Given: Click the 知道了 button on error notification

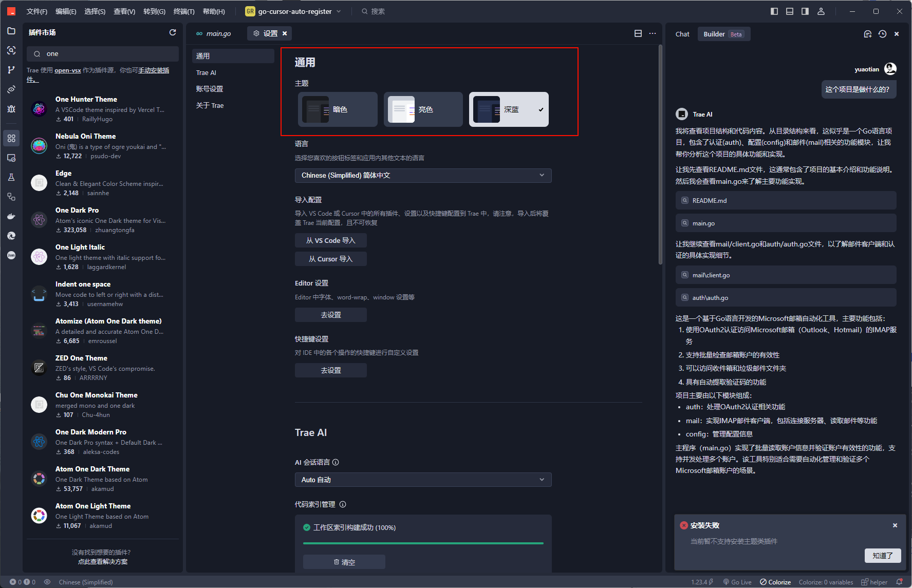Looking at the screenshot, I should (x=883, y=556).
